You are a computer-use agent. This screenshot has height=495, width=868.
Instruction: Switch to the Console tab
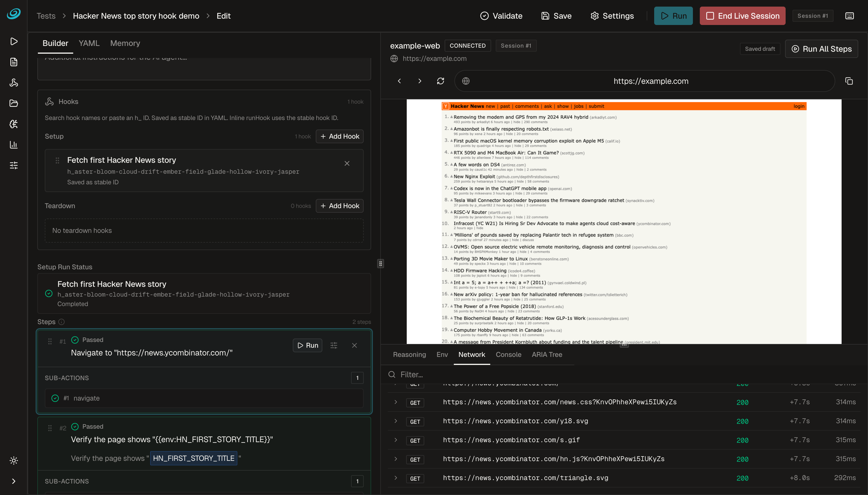[508, 355]
